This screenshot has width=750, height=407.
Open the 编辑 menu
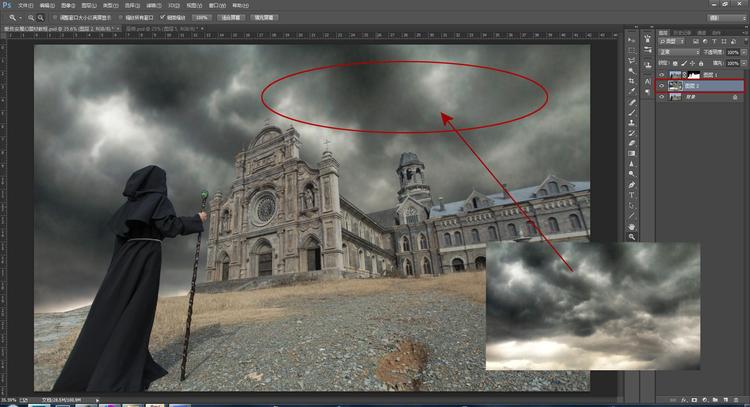point(46,5)
